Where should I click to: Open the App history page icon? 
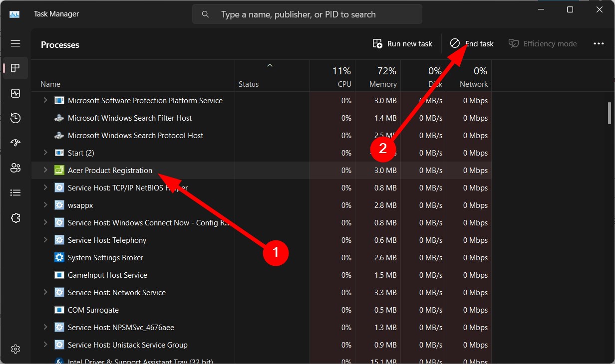coord(15,118)
